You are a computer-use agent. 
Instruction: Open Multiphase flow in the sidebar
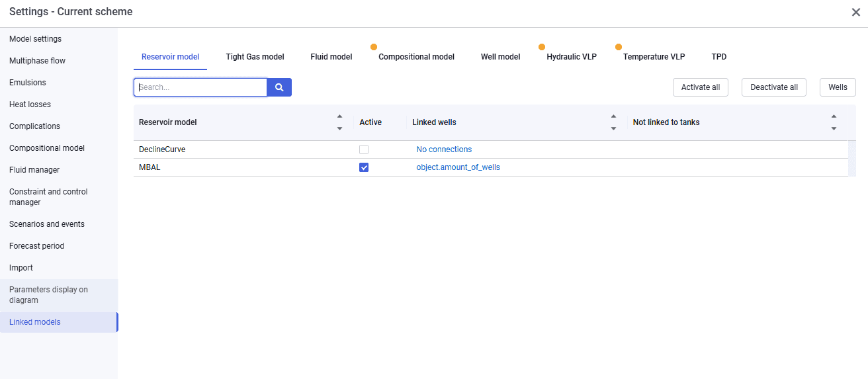pos(59,61)
